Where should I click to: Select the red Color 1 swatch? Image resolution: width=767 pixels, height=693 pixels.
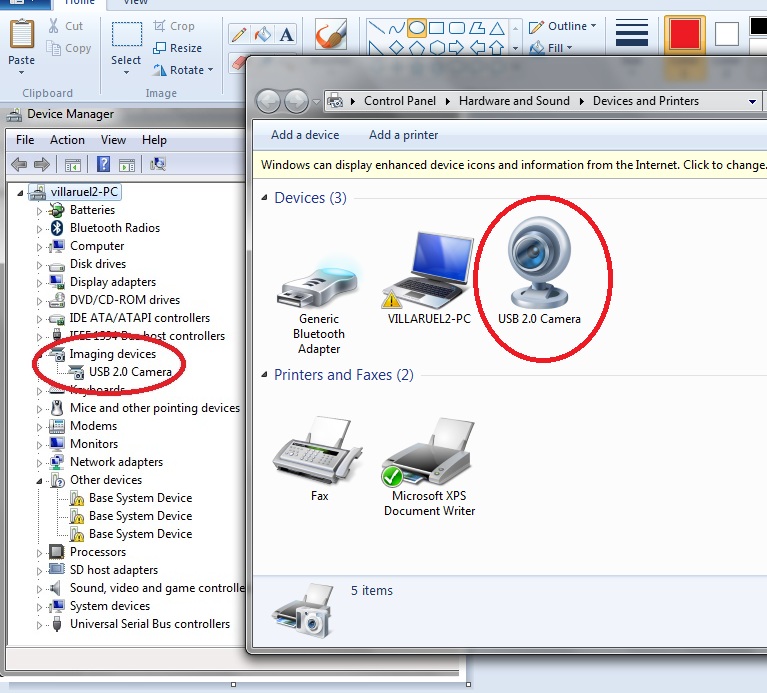[684, 33]
